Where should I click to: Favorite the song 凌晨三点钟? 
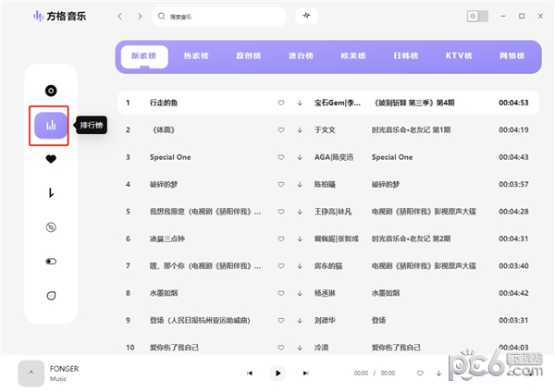[280, 239]
